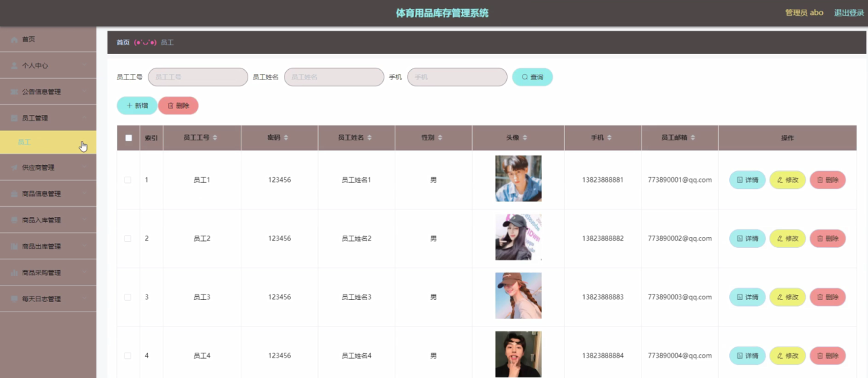The height and width of the screenshot is (378, 868).
Task: Click the home icon beside 首页 in sidebar
Action: (15, 40)
